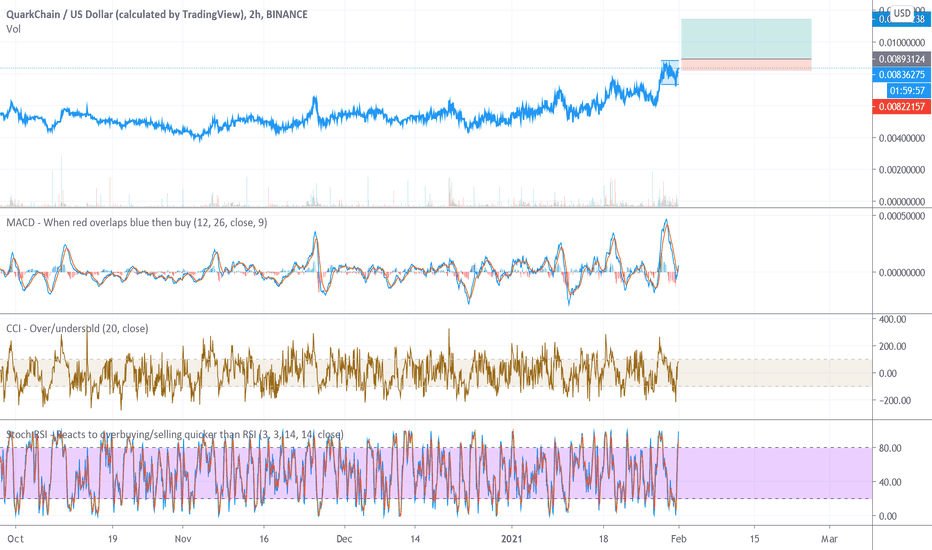Select the CCI Over/undersold indicator label

77,328
